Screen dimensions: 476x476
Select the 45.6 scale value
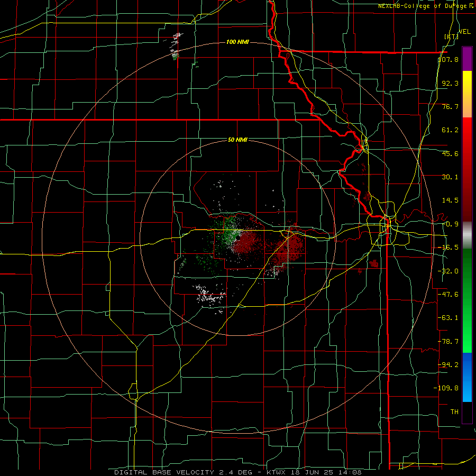[450, 153]
